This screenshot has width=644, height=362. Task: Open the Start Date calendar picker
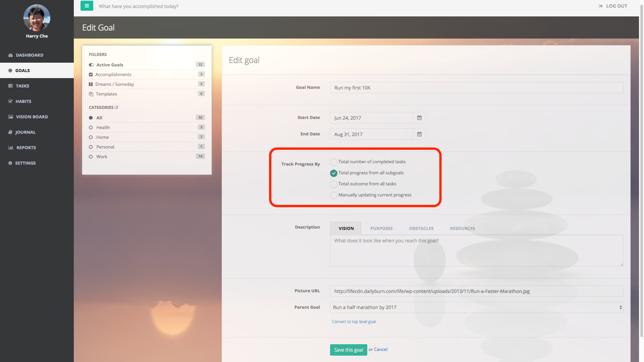pyautogui.click(x=419, y=118)
